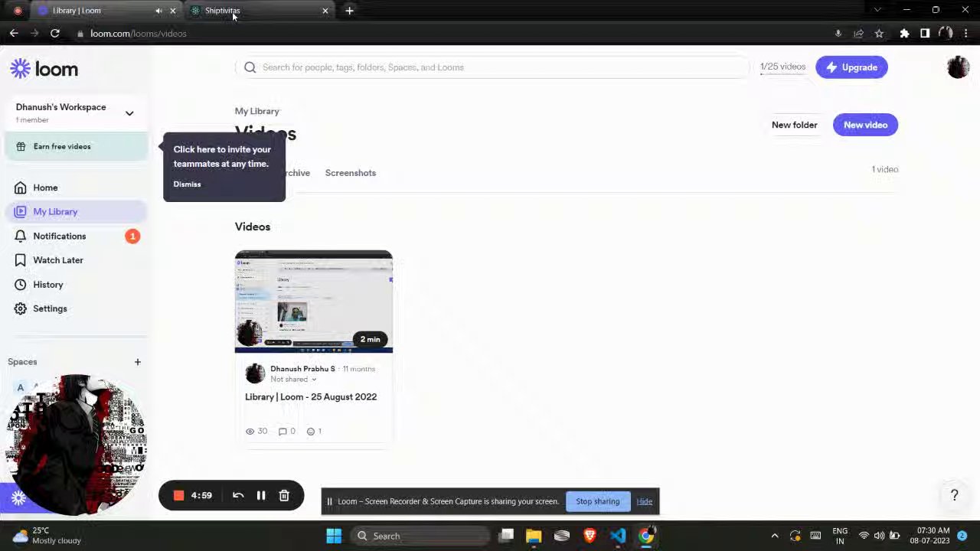The width and height of the screenshot is (980, 551).
Task: Open a new browser tab
Action: pyautogui.click(x=350, y=11)
